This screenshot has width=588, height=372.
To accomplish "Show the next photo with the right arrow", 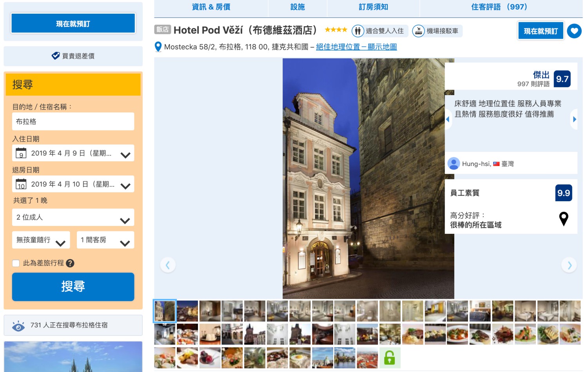I will [569, 265].
